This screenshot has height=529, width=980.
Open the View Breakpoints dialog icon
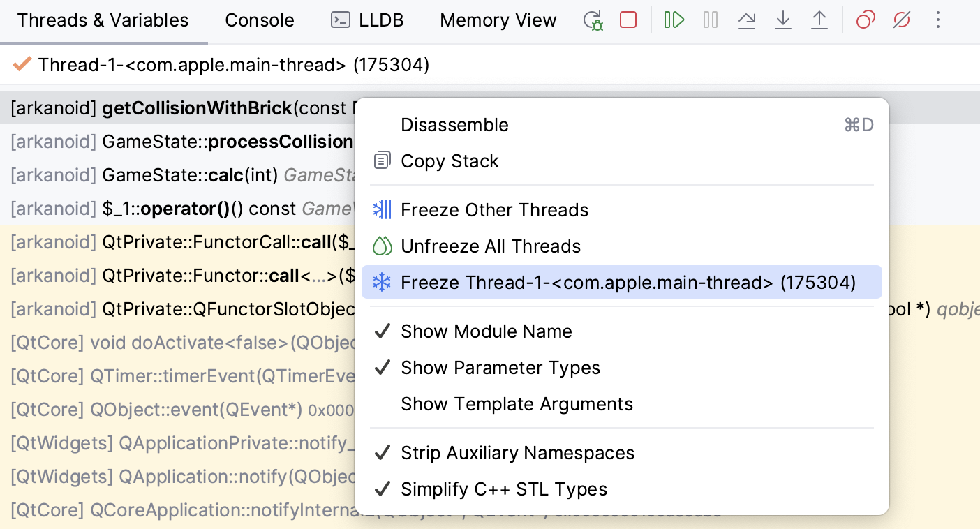coord(866,20)
